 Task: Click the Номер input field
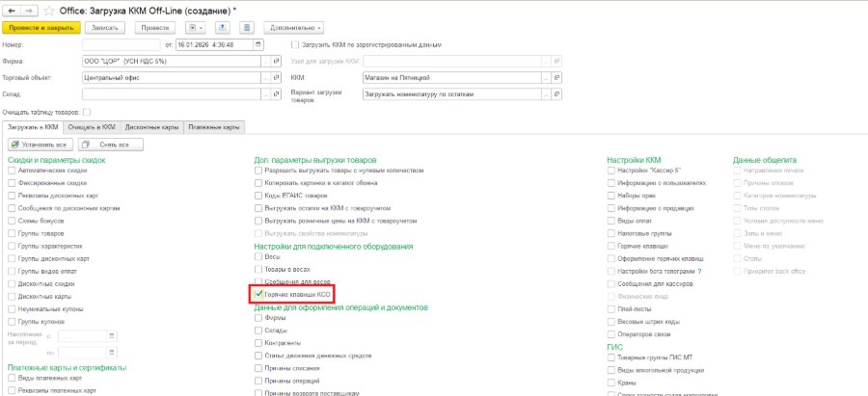[x=121, y=44]
